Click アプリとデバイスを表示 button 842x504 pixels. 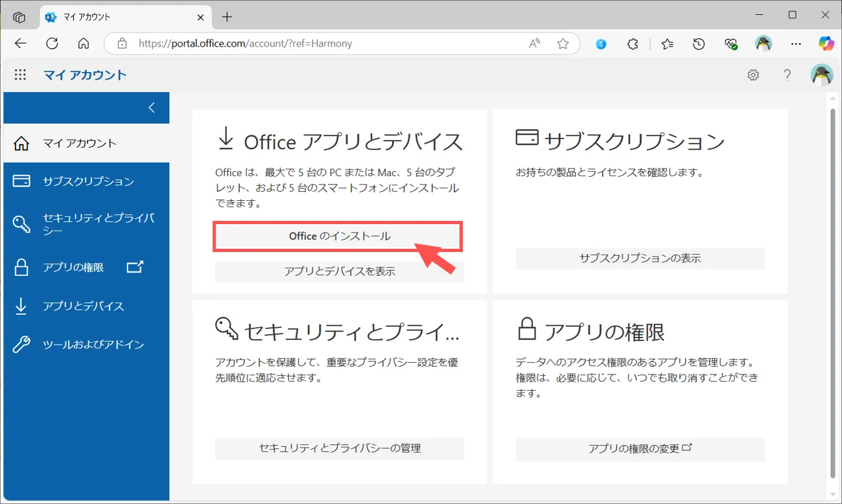coord(339,271)
